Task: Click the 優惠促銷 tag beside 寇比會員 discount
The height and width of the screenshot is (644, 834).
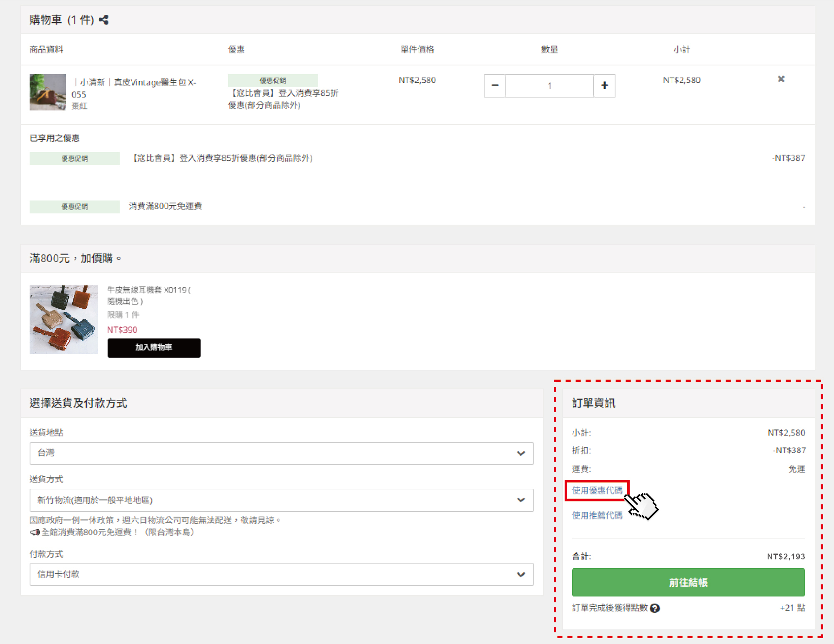Action: coord(74,158)
